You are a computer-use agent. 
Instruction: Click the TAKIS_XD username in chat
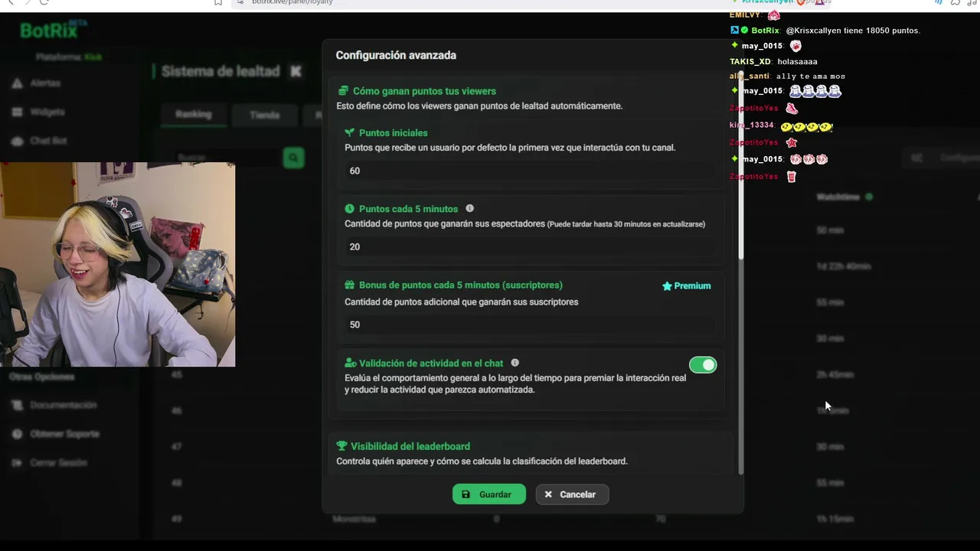click(750, 61)
